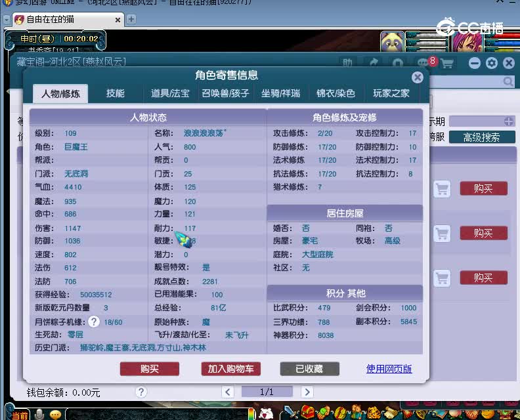Click the 加入购物车 button
Image resolution: width=520 pixels, height=420 pixels.
click(231, 369)
